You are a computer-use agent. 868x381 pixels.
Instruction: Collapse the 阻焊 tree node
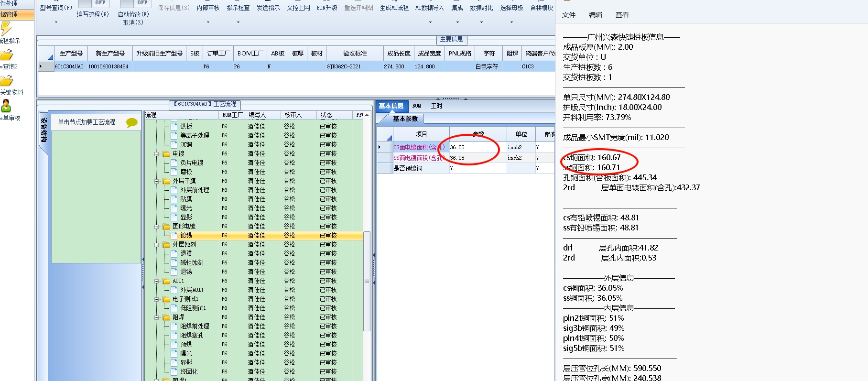click(x=157, y=317)
